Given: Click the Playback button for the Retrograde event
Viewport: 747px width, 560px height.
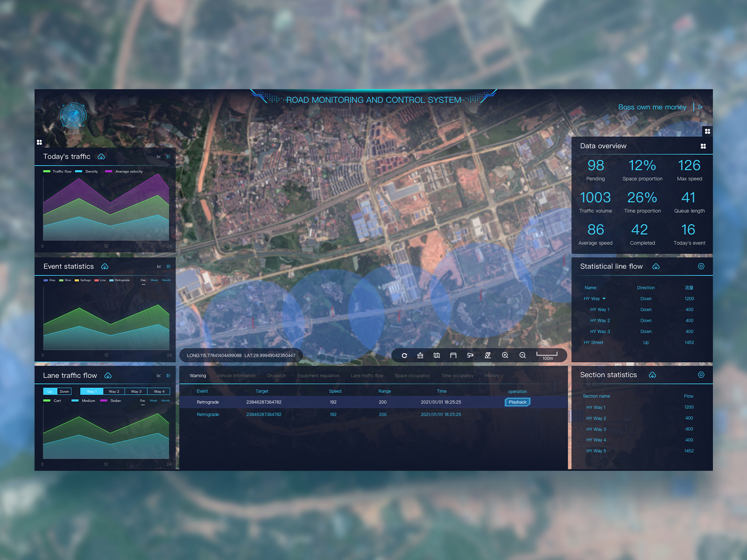Looking at the screenshot, I should tap(517, 402).
